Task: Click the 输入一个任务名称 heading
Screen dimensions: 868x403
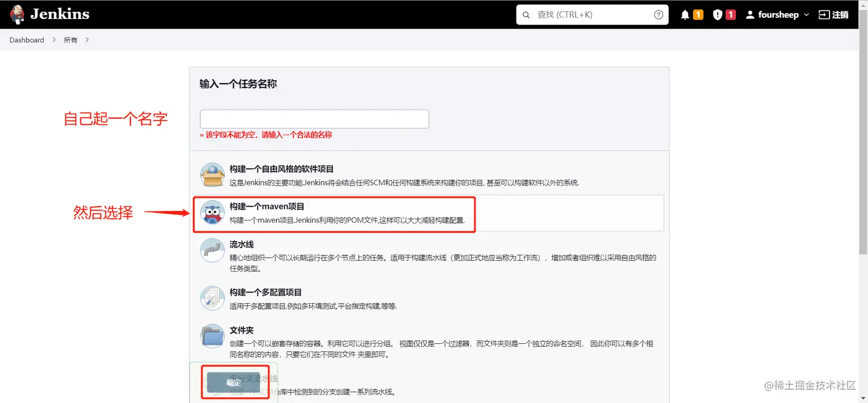Action: (x=238, y=84)
